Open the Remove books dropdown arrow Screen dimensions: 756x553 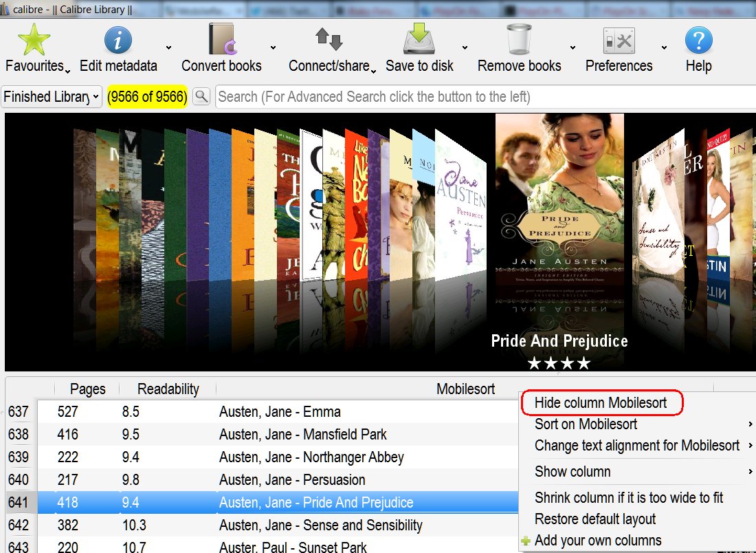572,47
